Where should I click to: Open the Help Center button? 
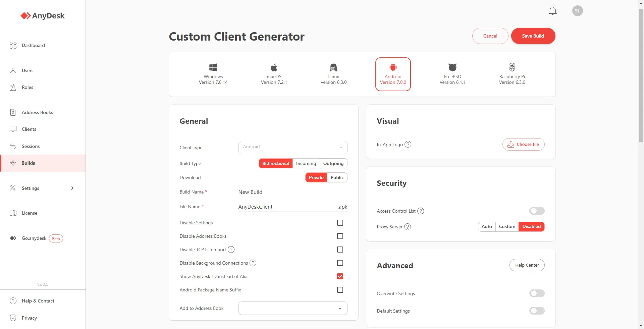527,265
